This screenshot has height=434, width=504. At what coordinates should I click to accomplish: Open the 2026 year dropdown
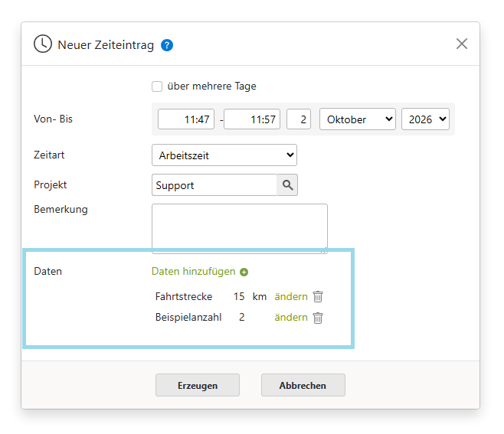(425, 119)
